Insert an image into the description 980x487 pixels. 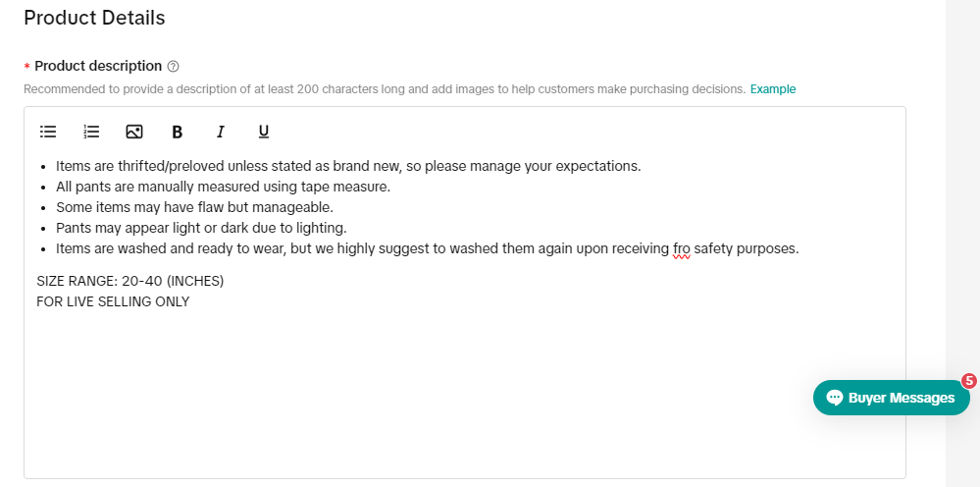pyautogui.click(x=134, y=132)
